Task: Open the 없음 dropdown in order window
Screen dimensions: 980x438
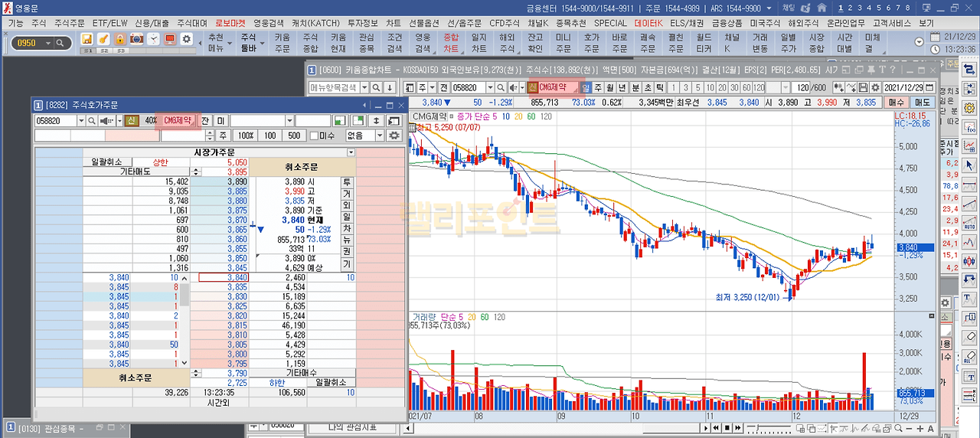Action: (x=380, y=136)
